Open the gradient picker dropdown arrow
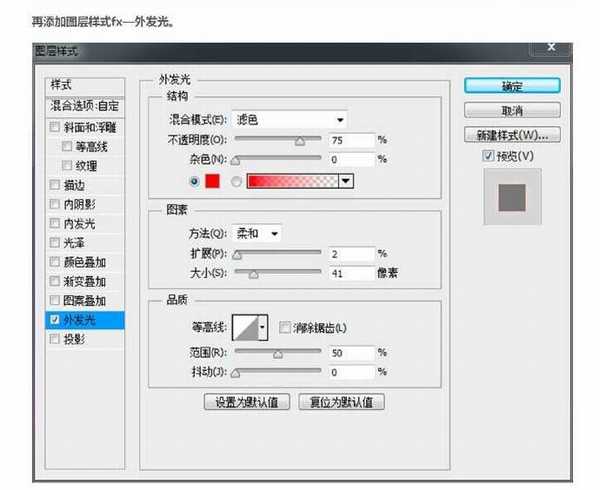The width and height of the screenshot is (600, 490). click(x=347, y=181)
